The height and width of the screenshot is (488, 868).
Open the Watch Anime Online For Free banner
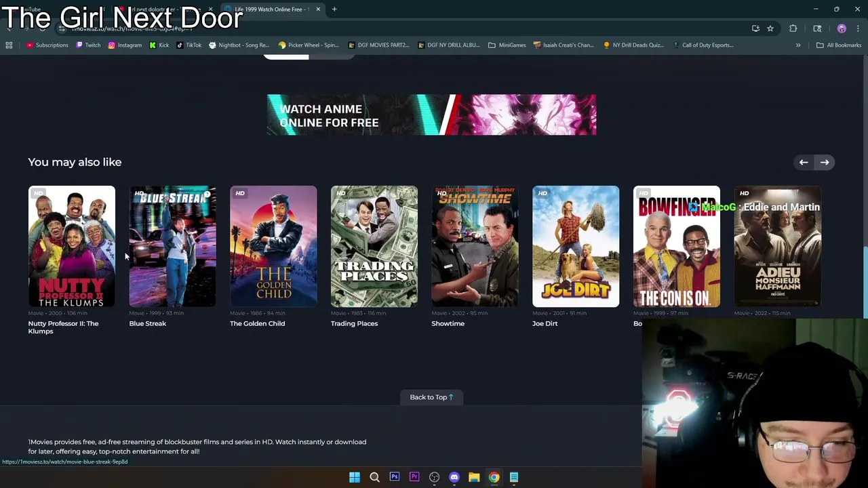coord(431,115)
